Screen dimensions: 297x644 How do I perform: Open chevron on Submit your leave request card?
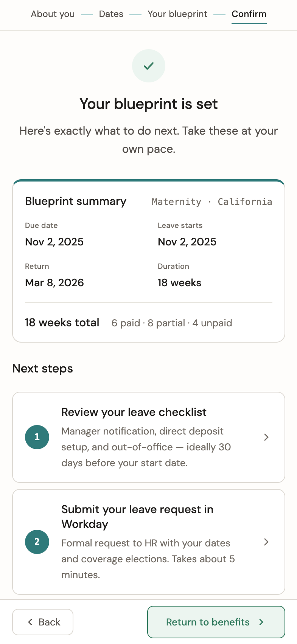[x=266, y=542]
